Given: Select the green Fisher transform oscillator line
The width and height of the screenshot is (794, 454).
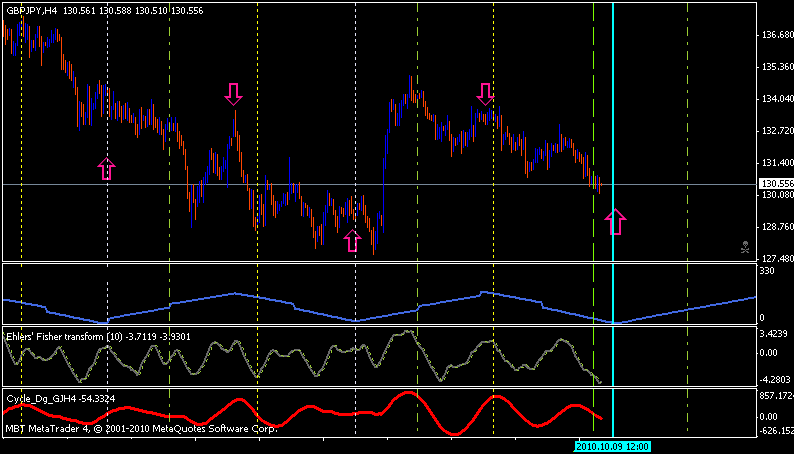Looking at the screenshot, I should pos(220,351).
